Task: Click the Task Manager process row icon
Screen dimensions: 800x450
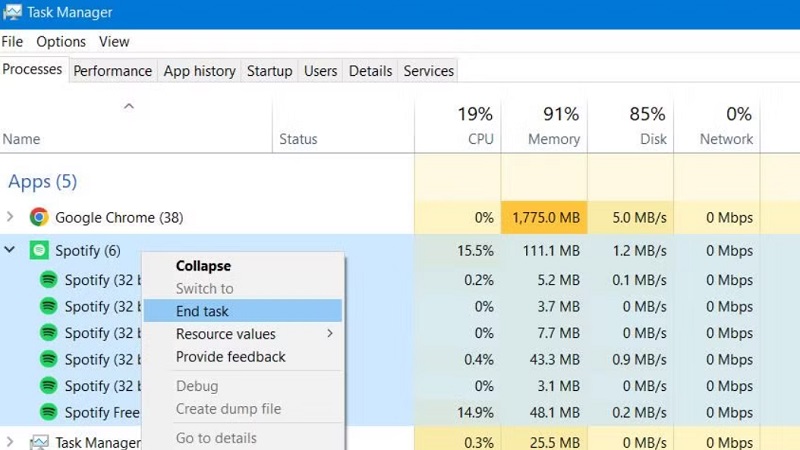Action: (39, 442)
